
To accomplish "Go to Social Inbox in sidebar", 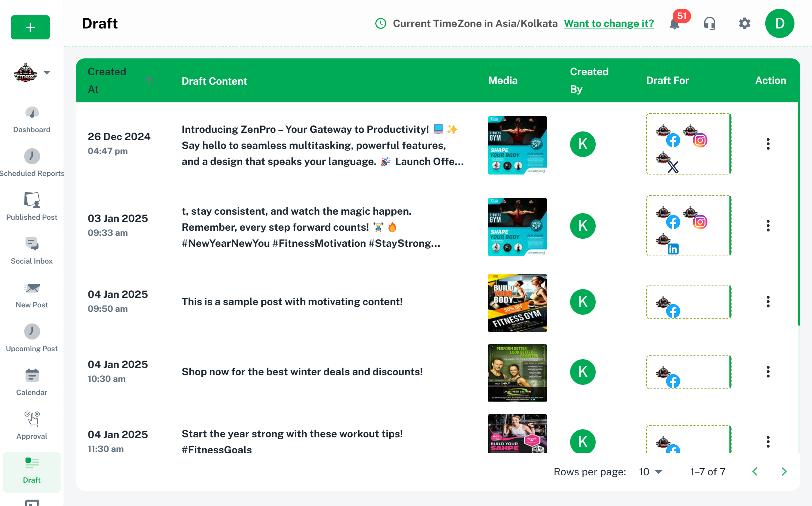I will pos(32,251).
